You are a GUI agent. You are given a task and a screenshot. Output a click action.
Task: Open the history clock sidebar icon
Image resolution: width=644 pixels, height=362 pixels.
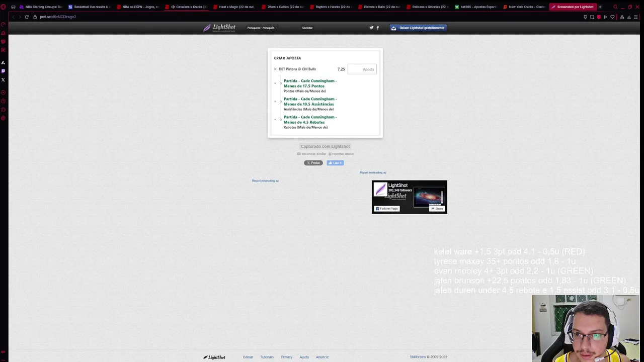click(3, 101)
